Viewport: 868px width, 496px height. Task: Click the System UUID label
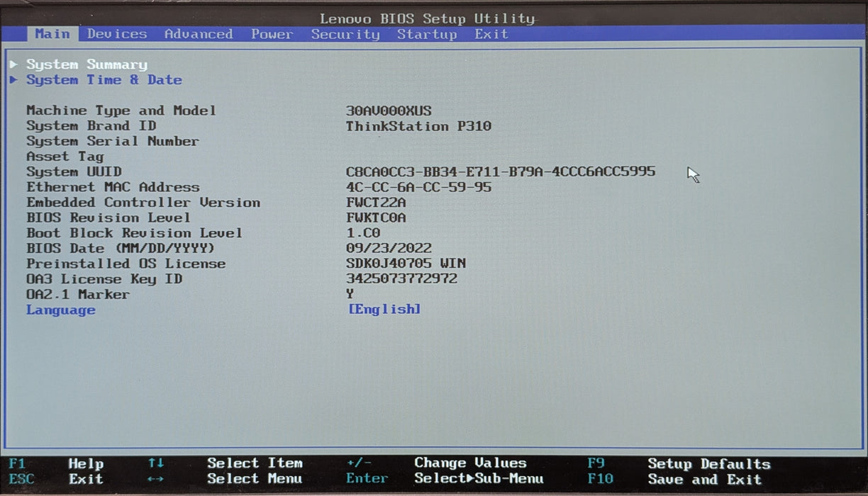pyautogui.click(x=74, y=172)
